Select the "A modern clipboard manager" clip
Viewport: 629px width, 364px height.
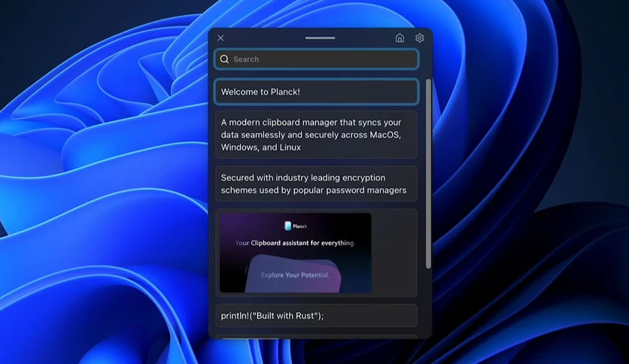pos(317,135)
